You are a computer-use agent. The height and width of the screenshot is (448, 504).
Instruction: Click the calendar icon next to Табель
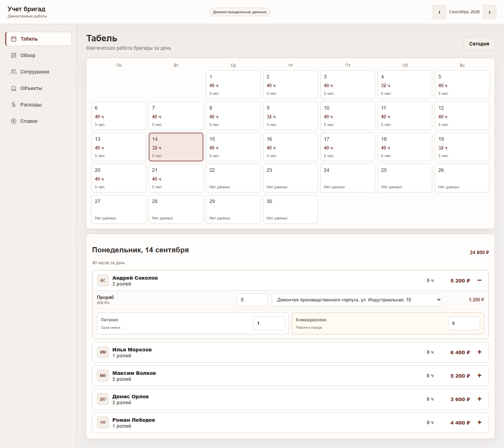click(14, 39)
